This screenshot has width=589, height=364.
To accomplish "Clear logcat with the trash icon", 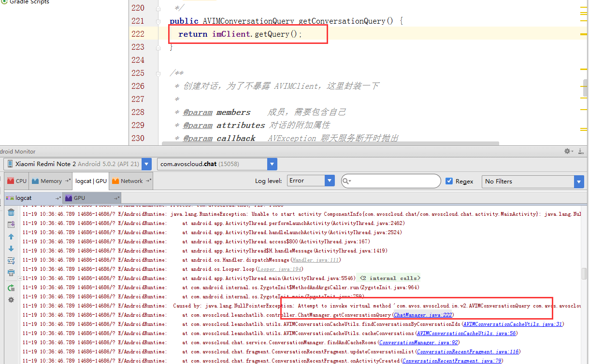I will click(11, 213).
